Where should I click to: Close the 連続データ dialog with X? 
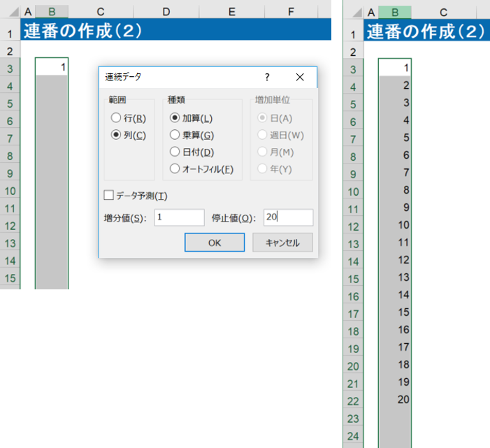pos(300,77)
